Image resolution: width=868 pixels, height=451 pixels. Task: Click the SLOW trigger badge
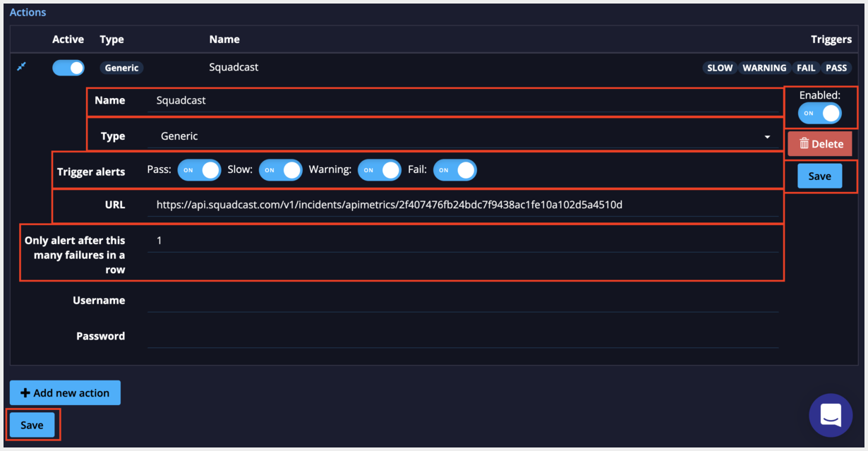pos(720,68)
